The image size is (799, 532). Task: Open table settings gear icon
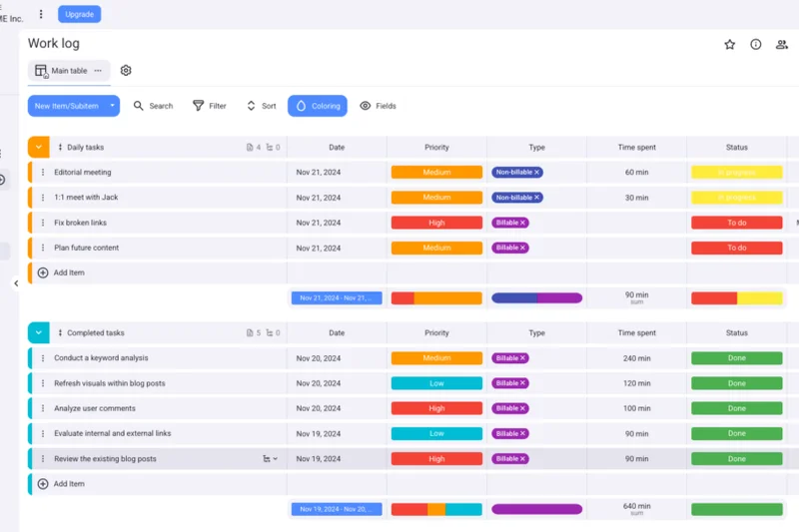[126, 71]
